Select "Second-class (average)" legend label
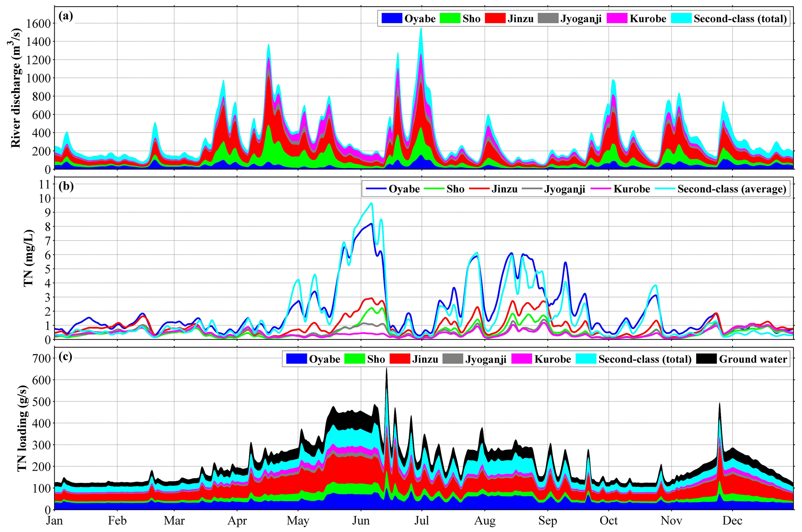This screenshot has height=532, width=802. [x=732, y=189]
